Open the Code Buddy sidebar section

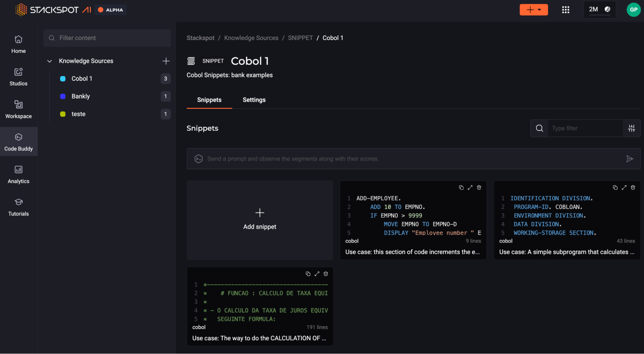(18, 142)
